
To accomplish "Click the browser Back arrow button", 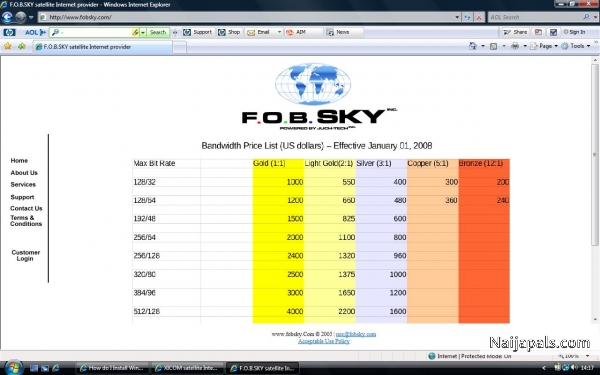I will pos(7,17).
